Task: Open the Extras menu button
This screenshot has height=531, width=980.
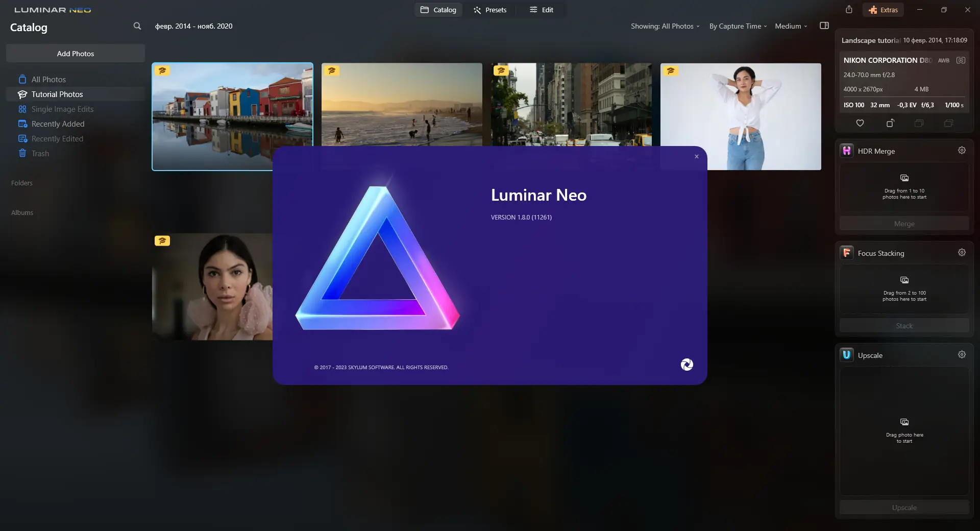Action: coord(883,10)
